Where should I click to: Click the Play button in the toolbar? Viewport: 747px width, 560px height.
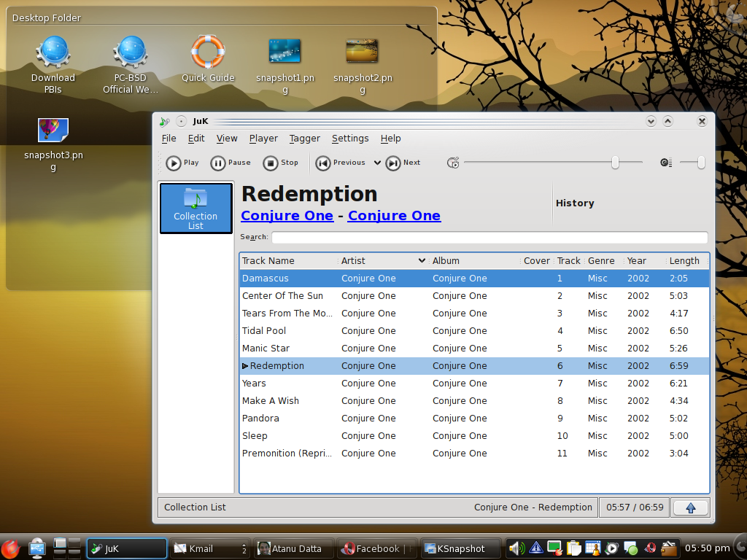(182, 163)
